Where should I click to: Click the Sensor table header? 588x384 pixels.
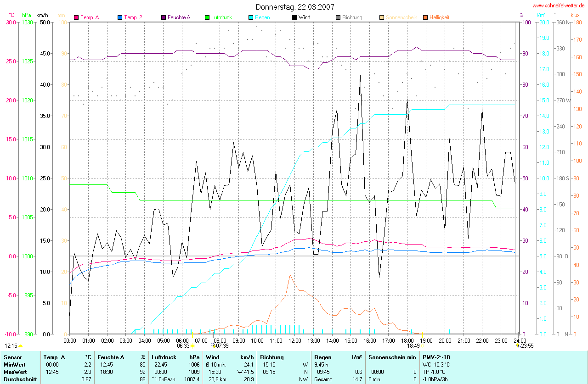12,357
